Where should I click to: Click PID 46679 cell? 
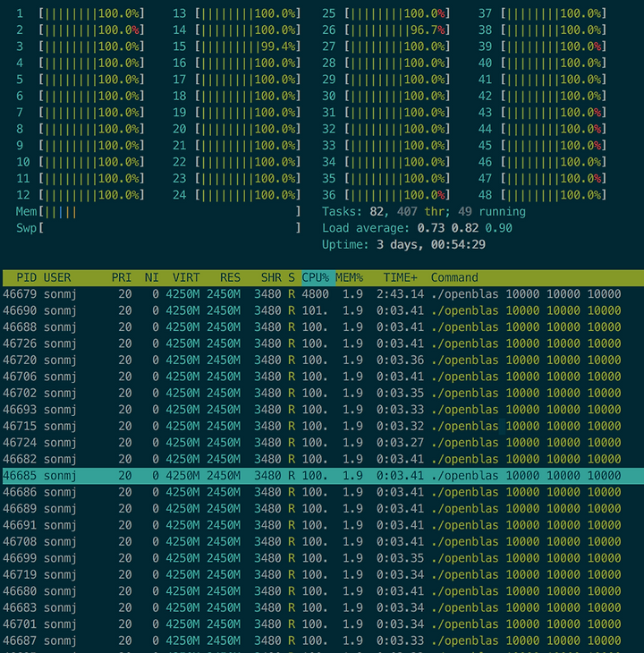coord(20,294)
